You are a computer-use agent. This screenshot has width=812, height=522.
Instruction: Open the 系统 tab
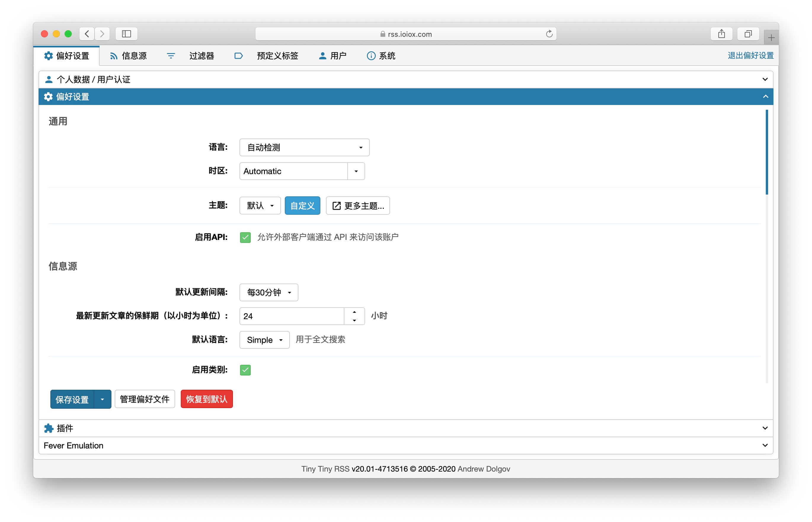click(x=381, y=55)
